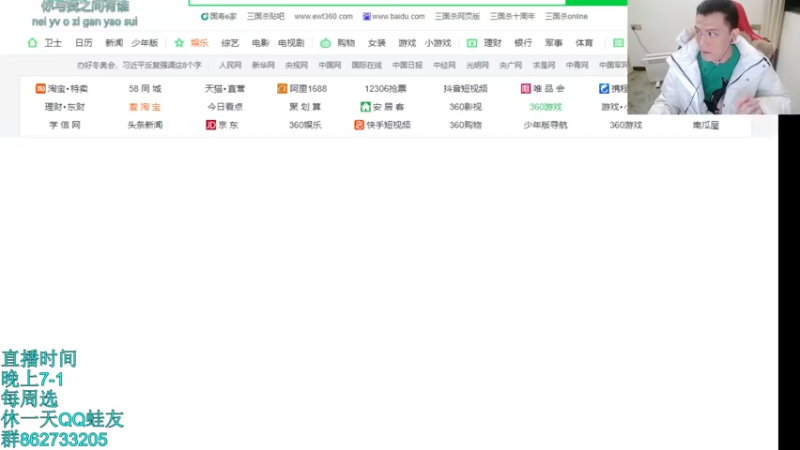Click the blue 携程 icon
The height and width of the screenshot is (450, 800).
(604, 88)
